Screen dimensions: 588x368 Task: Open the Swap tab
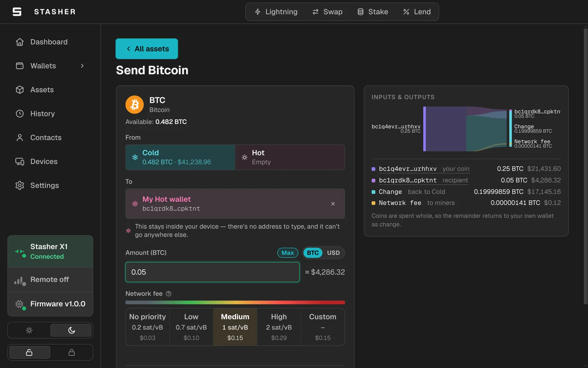(327, 12)
